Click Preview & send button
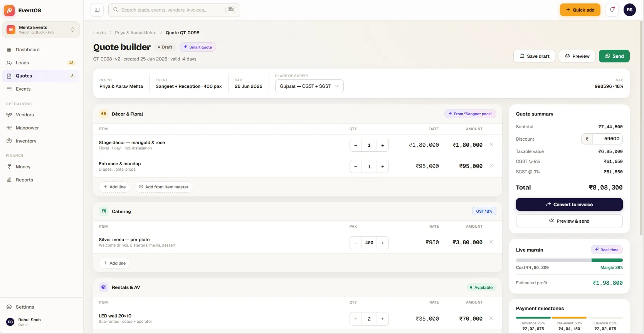Screen dimensions: 644x334 click(x=569, y=221)
